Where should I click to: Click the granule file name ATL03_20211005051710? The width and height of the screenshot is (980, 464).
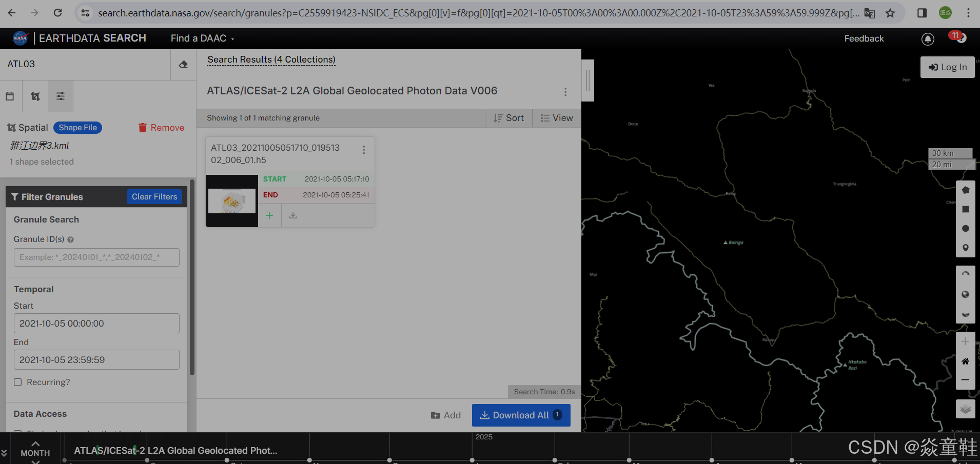275,154
